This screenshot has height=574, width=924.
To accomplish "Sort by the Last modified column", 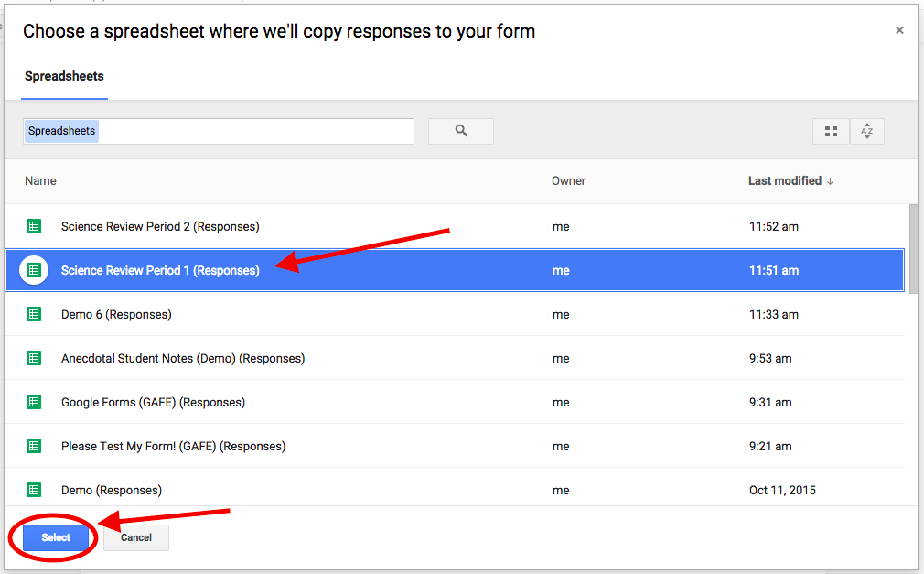I will click(785, 180).
